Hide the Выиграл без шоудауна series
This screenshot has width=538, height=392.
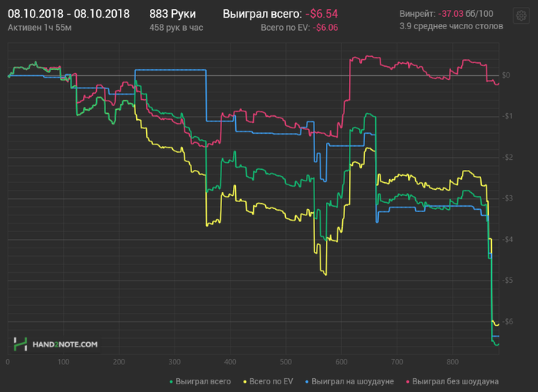coord(456,380)
